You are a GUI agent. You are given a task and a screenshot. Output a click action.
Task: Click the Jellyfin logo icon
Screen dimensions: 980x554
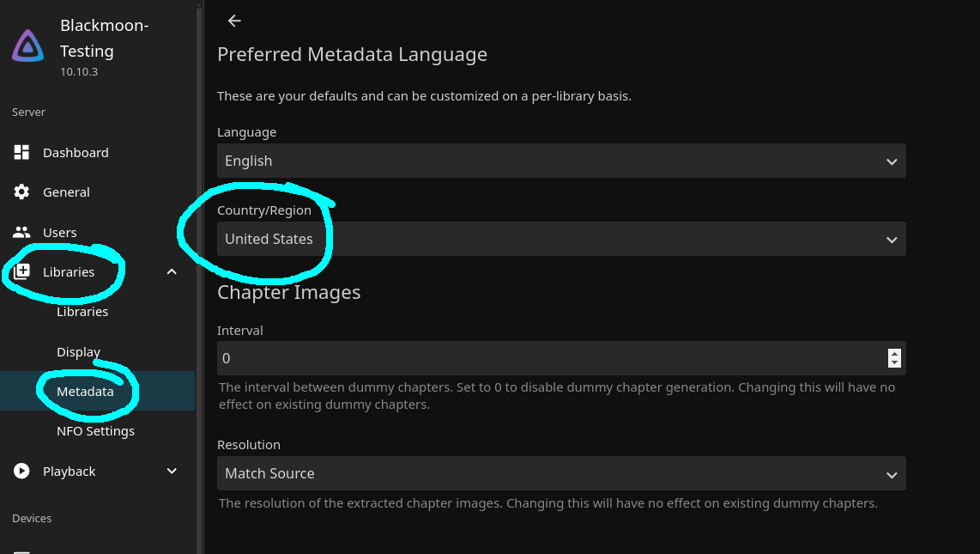pos(28,46)
